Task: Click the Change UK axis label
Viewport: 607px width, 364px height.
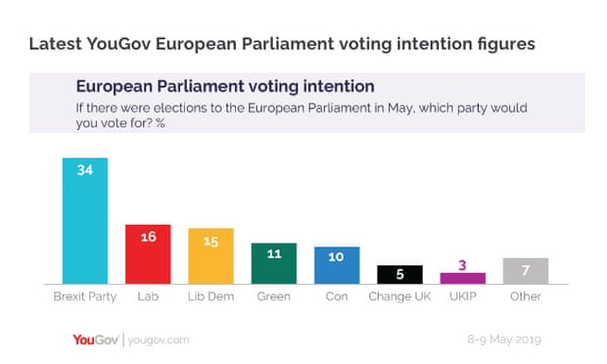Action: click(399, 296)
